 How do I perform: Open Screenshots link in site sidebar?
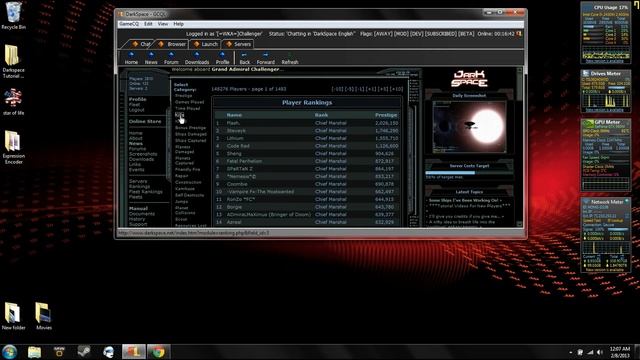pyautogui.click(x=143, y=154)
